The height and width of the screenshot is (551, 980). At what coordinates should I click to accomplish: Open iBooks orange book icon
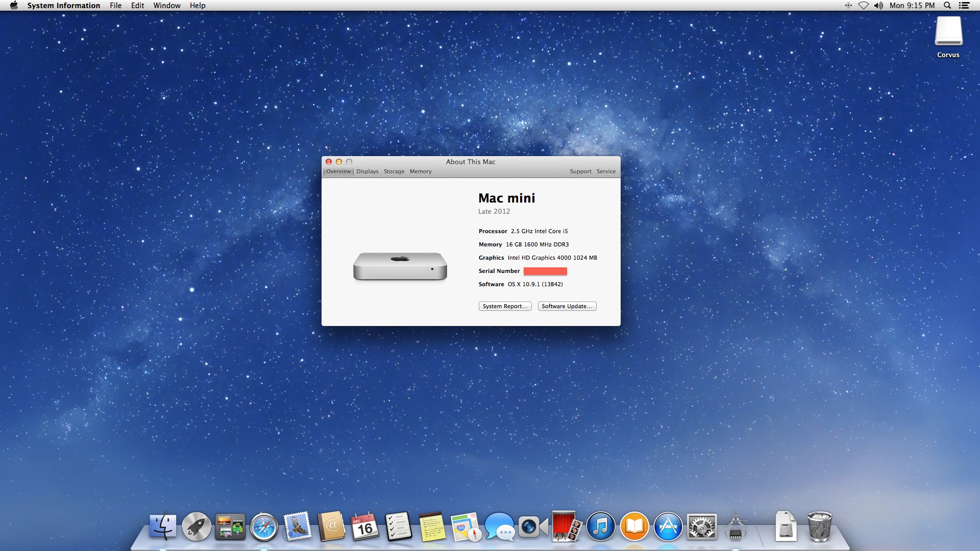[634, 527]
